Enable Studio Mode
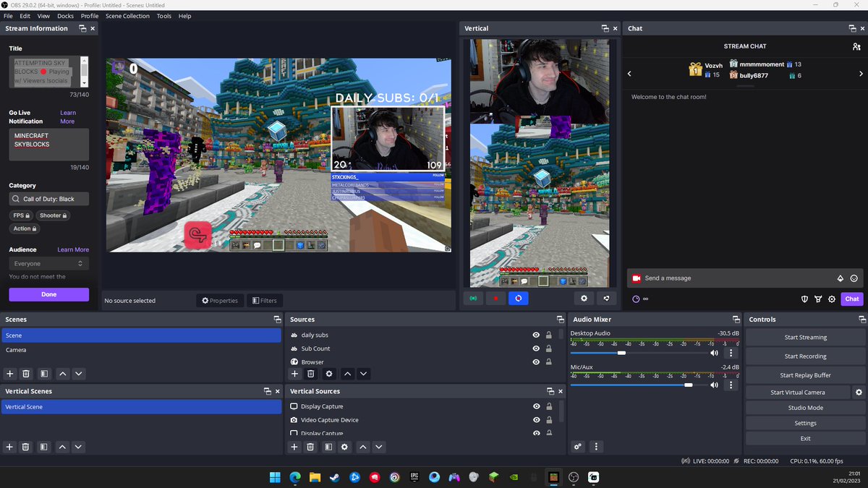 coord(805,408)
